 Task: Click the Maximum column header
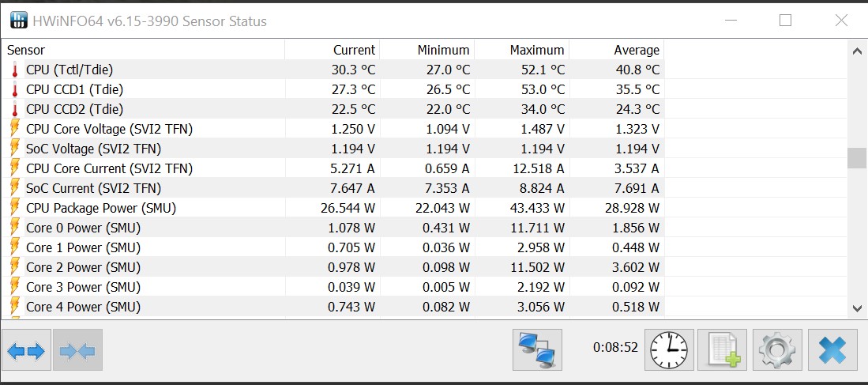point(521,50)
